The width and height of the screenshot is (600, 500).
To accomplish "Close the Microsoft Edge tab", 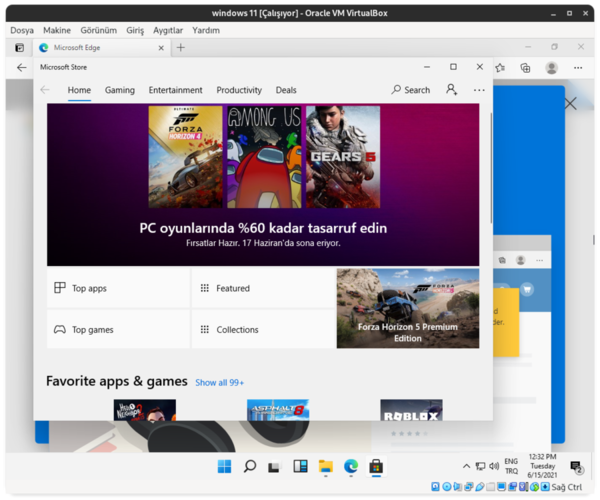I will point(161,48).
